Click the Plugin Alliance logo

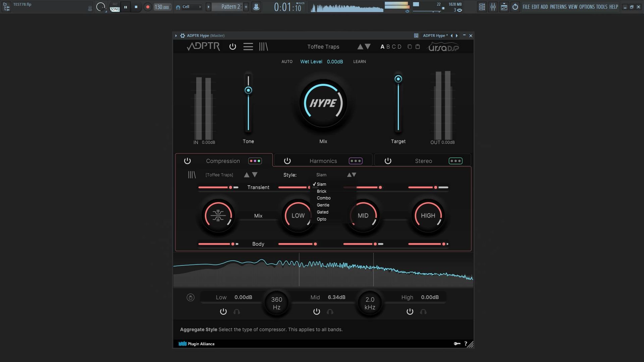[x=197, y=344]
